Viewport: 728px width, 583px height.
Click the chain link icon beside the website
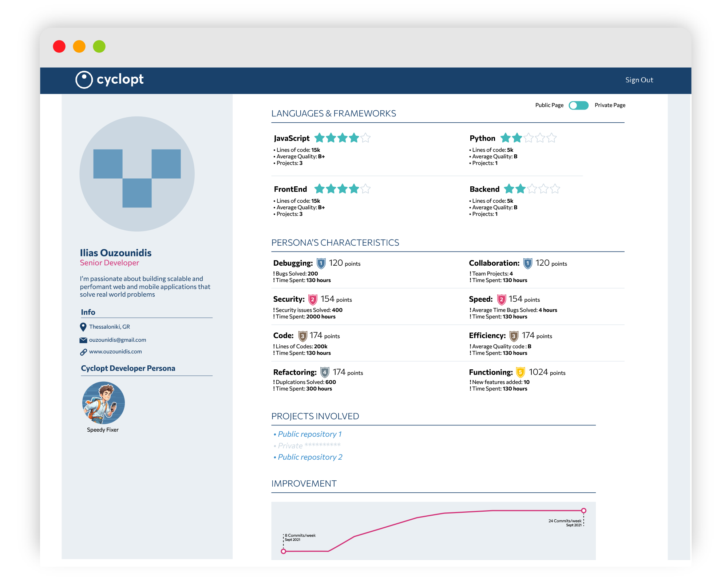83,352
